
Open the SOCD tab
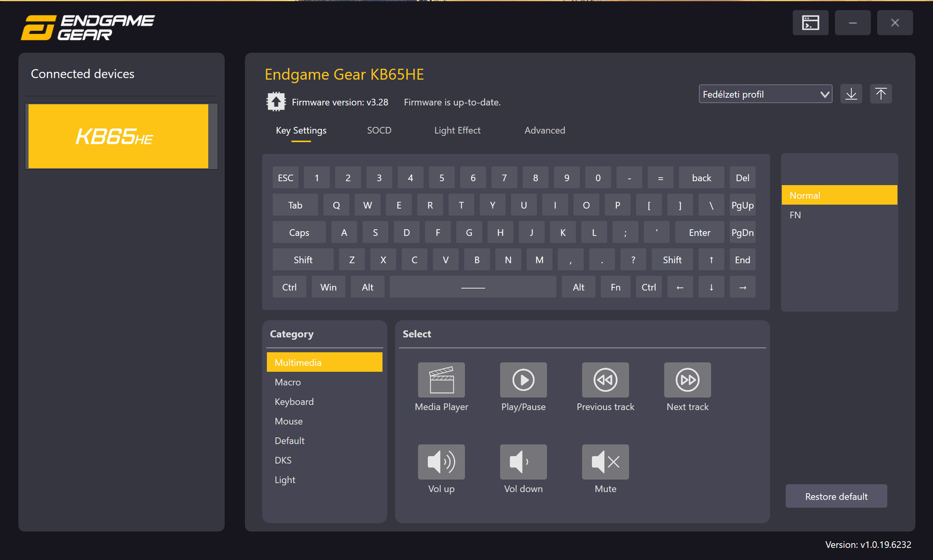(379, 130)
